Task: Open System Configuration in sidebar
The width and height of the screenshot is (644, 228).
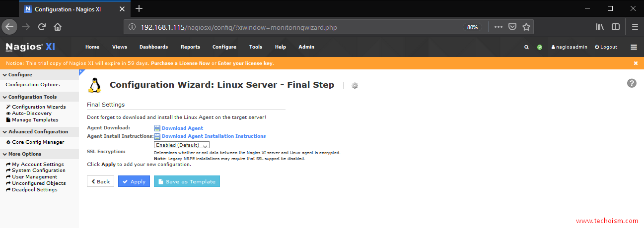Action: pos(36,171)
